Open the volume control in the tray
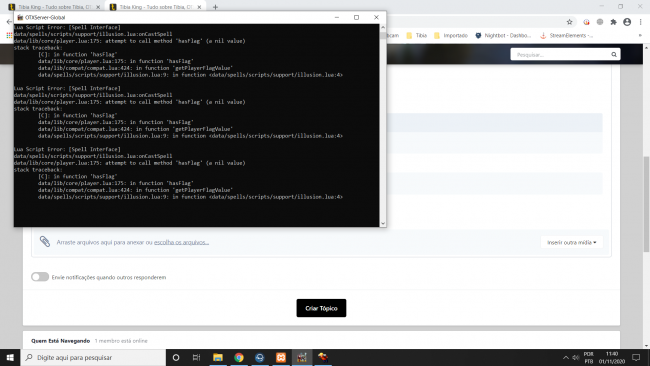This screenshot has width=650, height=366. [x=575, y=357]
